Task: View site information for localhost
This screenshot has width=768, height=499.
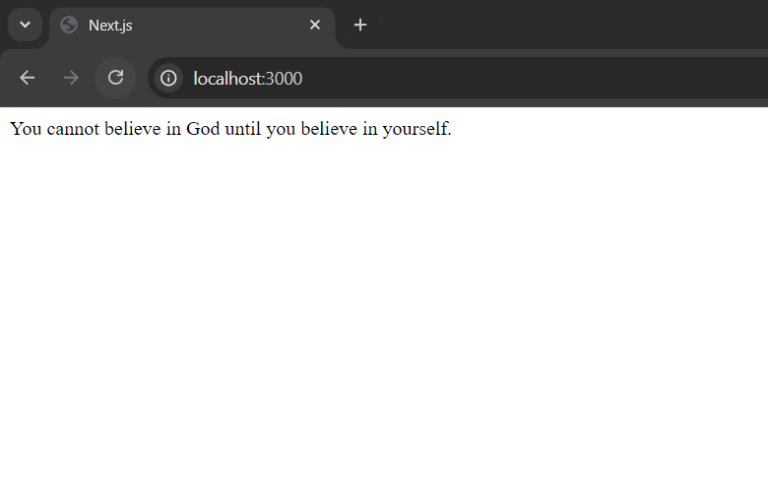Action: [168, 78]
